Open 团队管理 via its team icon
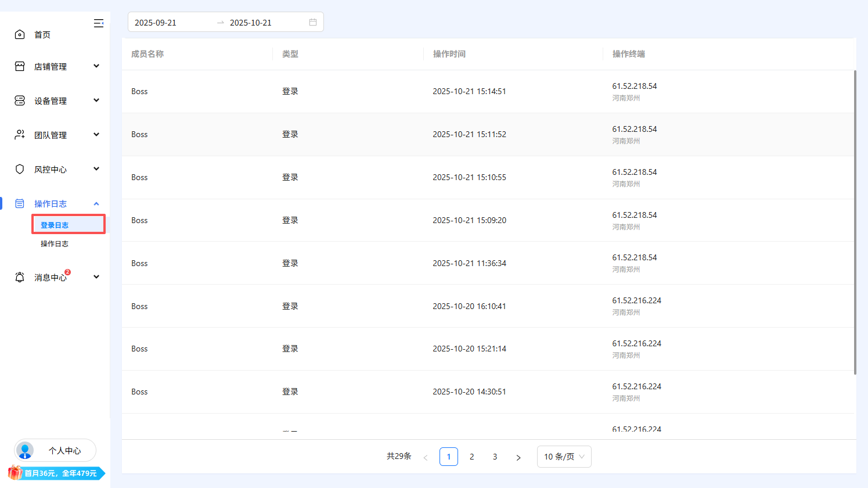The image size is (868, 488). click(19, 134)
